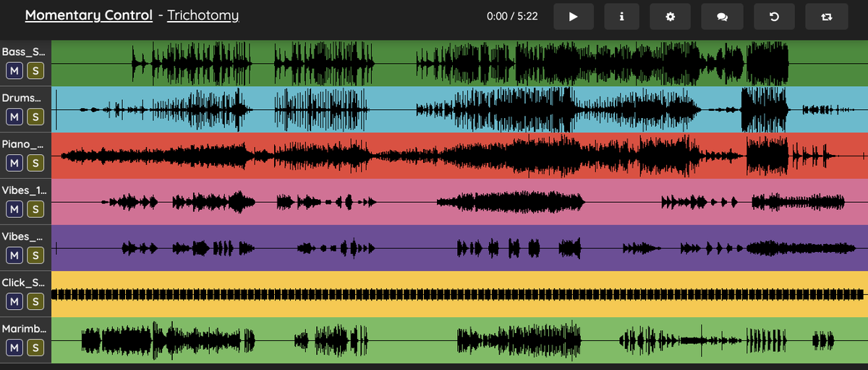Mute the Vibes_1 track
This screenshot has height=370, width=868.
pos(14,209)
